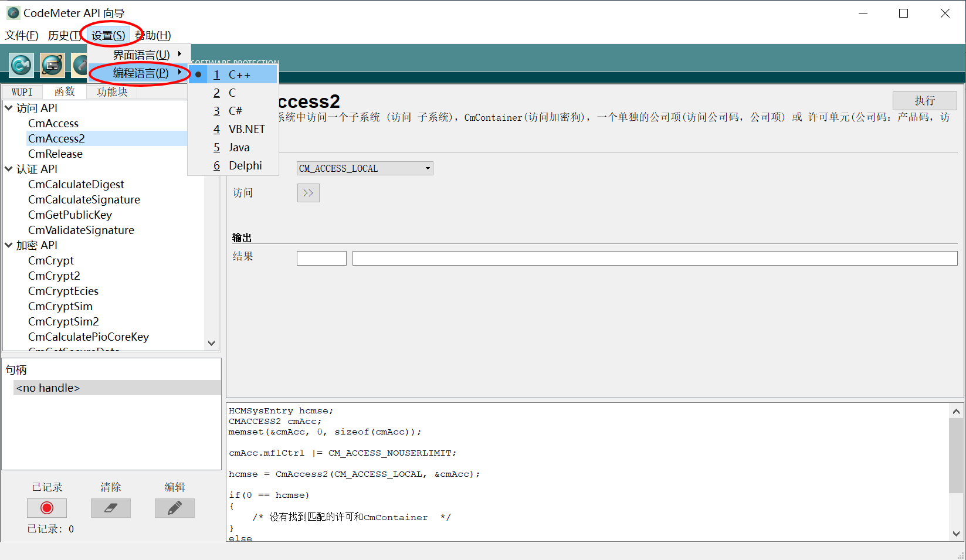Image resolution: width=966 pixels, height=560 pixels.
Task: Choose C# in the language submenu
Action: click(x=233, y=111)
